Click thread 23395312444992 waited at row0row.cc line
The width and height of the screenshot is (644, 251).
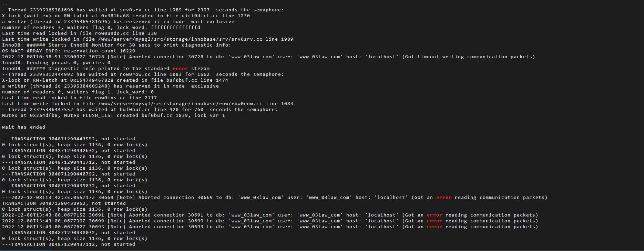point(143,74)
